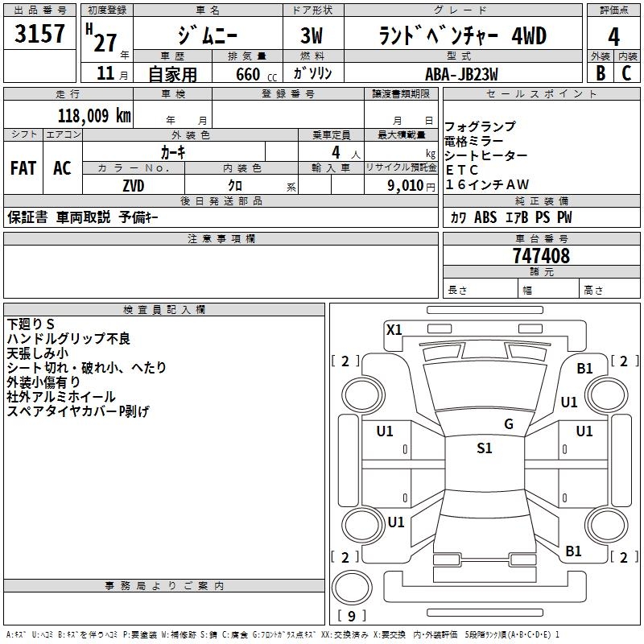Click the S1 rust mark on the roof
This screenshot has height=644, width=644.
pyautogui.click(x=484, y=448)
